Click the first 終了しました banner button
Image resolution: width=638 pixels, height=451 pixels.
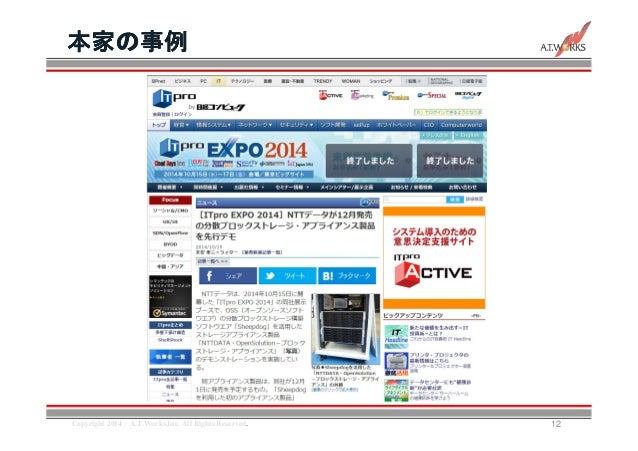[x=369, y=161]
